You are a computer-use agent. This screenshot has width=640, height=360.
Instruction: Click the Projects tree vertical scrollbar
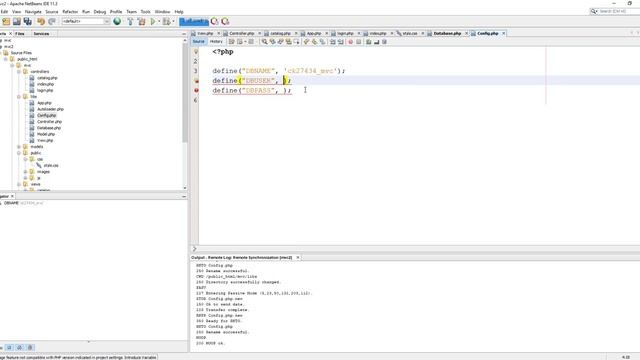pos(185,94)
